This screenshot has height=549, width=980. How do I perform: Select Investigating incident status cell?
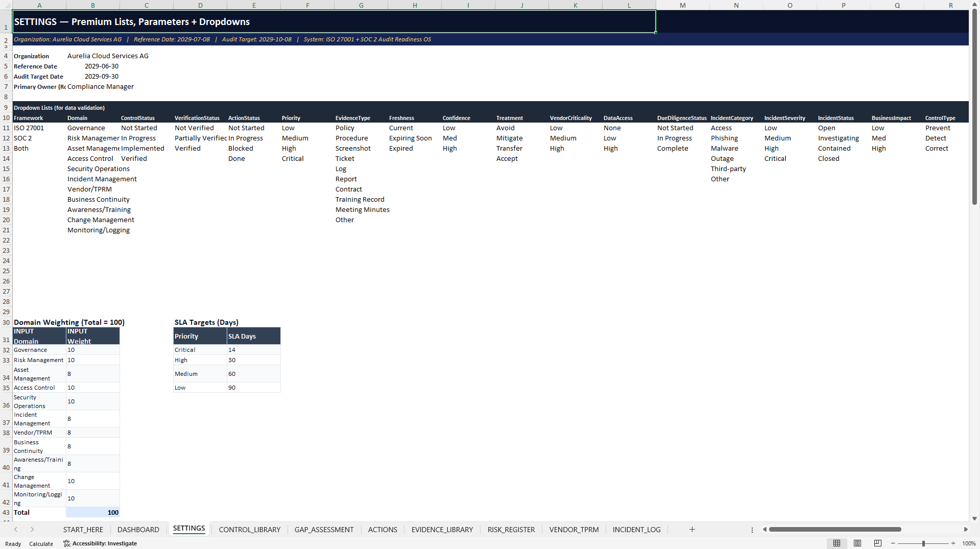(x=844, y=138)
